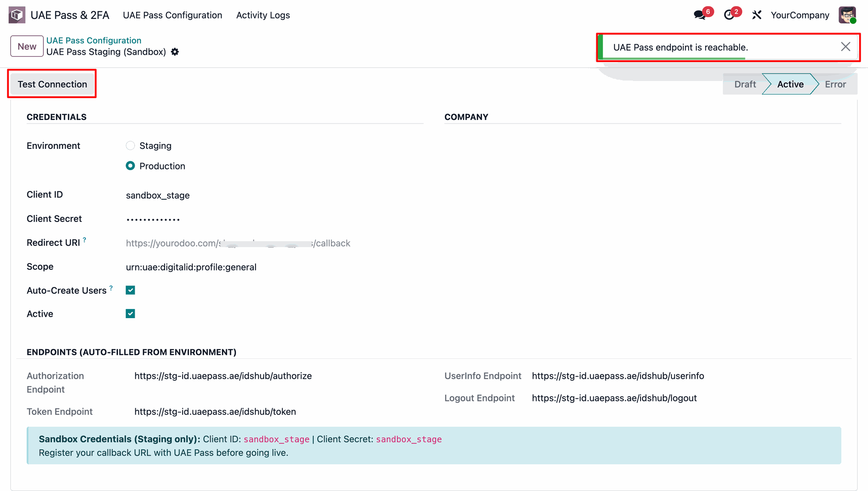Select the Production environment radio button
Viewport: 868px width, 491px height.
coord(130,166)
